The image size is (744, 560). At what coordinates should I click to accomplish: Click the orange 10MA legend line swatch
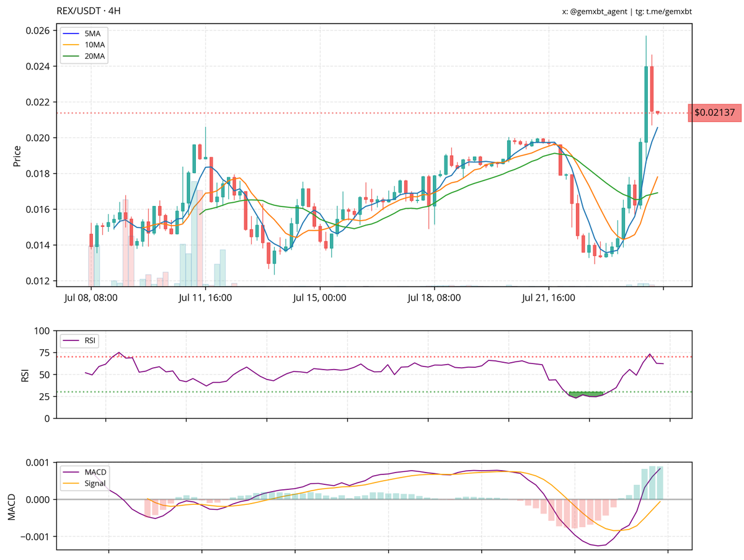[x=71, y=45]
